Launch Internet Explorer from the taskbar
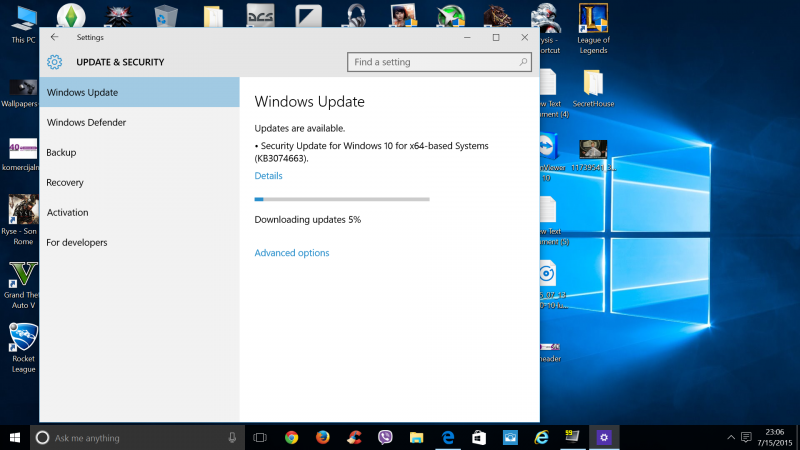This screenshot has width=800, height=450. [541, 438]
